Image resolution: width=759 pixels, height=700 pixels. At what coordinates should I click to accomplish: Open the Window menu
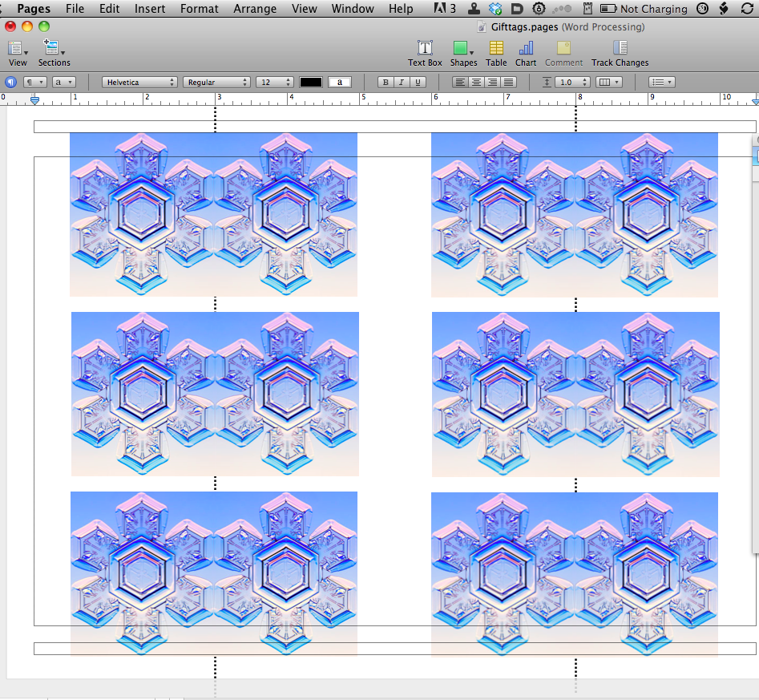point(353,9)
